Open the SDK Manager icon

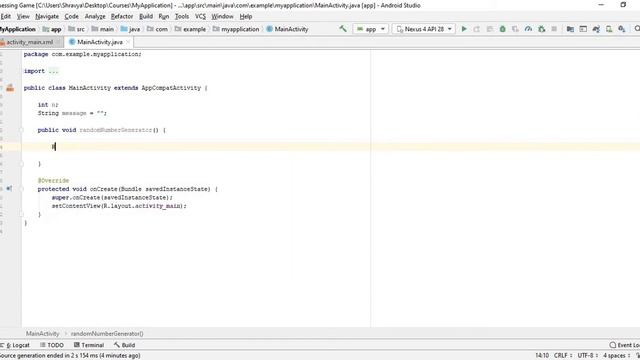(622, 29)
